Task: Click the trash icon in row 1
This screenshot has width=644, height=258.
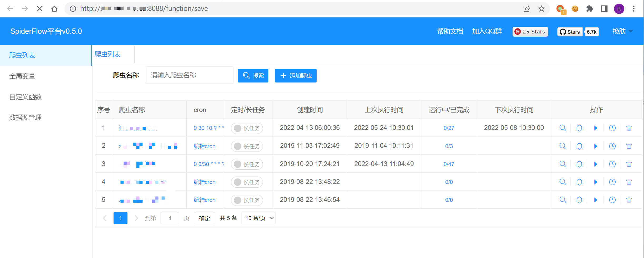Action: click(x=629, y=128)
